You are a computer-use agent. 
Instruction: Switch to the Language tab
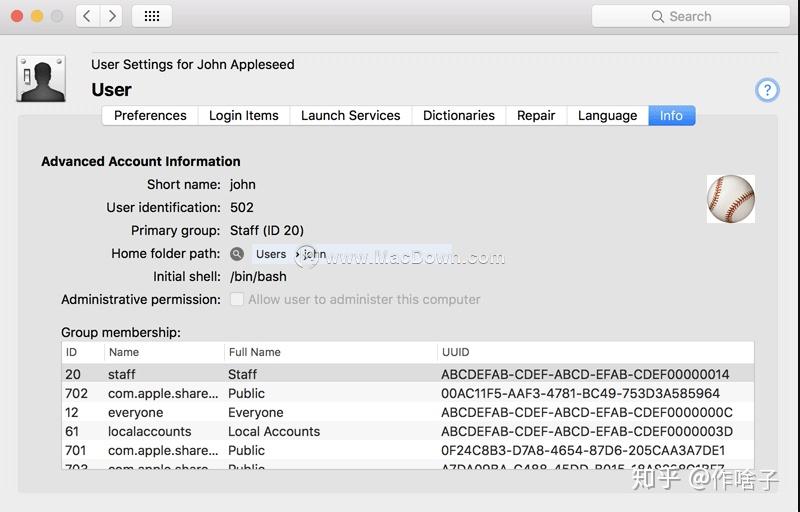607,115
